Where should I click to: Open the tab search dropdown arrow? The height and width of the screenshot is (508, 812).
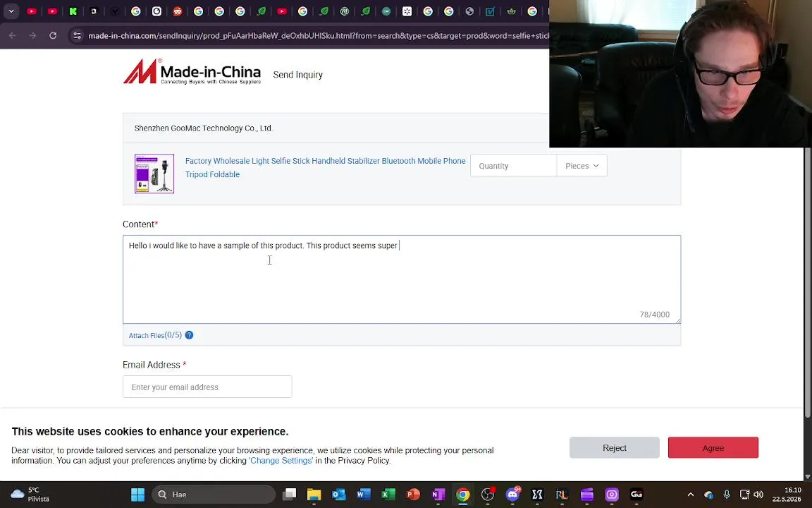click(x=11, y=11)
